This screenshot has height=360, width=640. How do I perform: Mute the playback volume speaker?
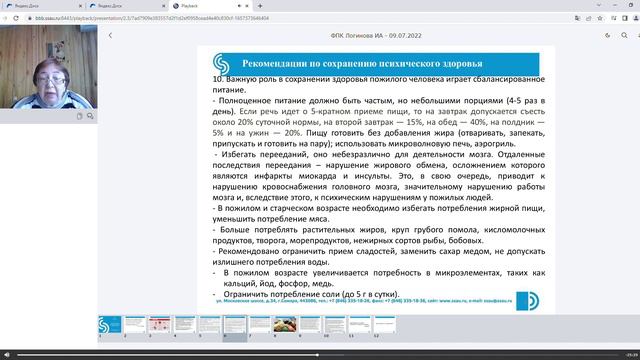point(7,355)
